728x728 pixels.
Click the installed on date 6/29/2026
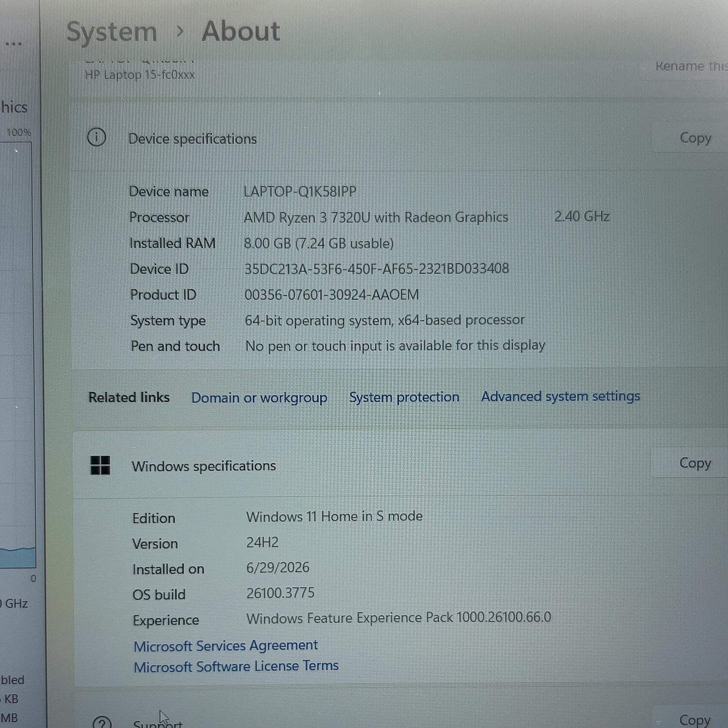[278, 567]
